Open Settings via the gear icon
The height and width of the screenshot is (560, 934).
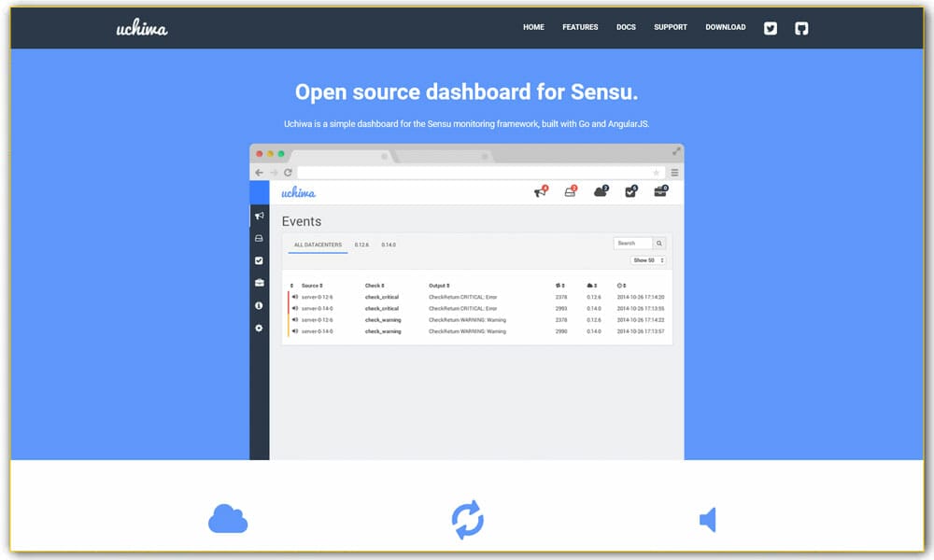[260, 327]
